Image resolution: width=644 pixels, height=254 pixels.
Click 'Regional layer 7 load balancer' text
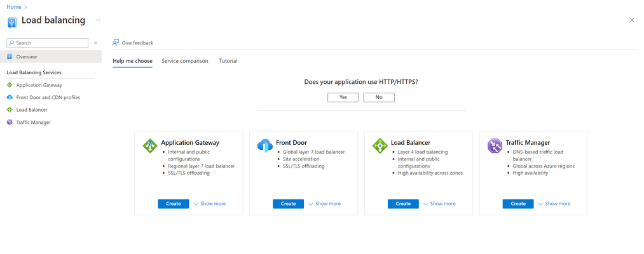(x=202, y=166)
